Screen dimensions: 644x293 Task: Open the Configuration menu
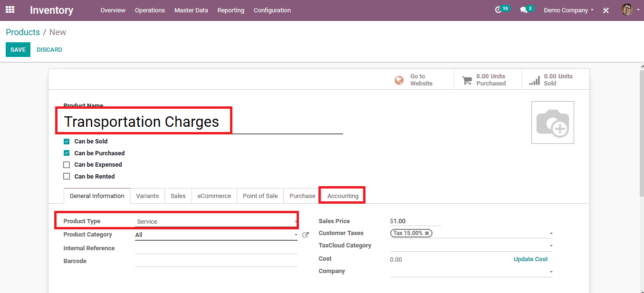[x=272, y=10]
